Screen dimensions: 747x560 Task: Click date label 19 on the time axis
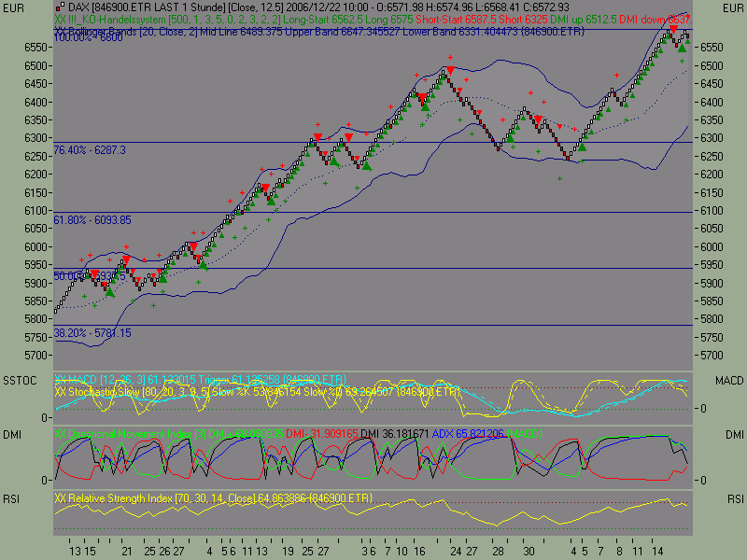pos(288,552)
